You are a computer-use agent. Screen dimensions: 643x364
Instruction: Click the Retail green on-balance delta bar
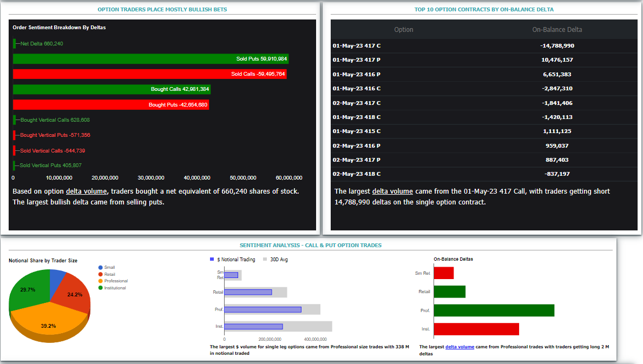click(x=449, y=292)
